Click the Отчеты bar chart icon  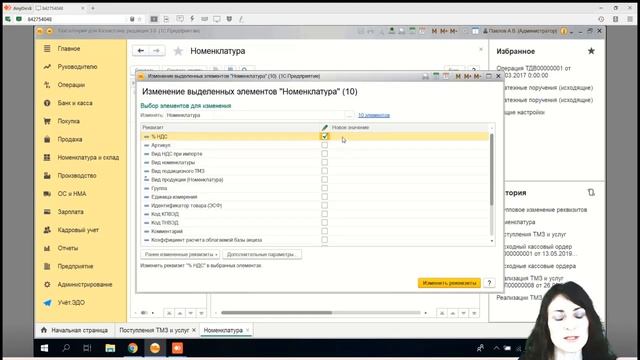click(x=47, y=248)
